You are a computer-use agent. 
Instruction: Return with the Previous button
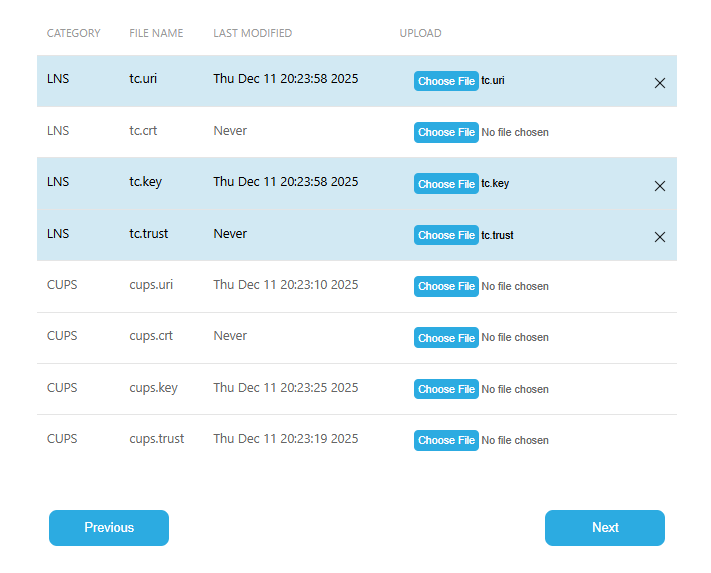[x=109, y=528]
